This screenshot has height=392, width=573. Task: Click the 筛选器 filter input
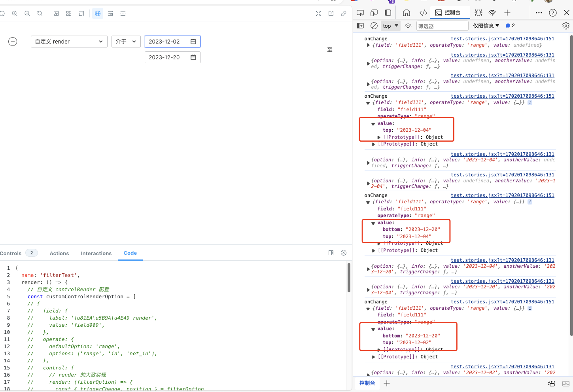pos(442,26)
